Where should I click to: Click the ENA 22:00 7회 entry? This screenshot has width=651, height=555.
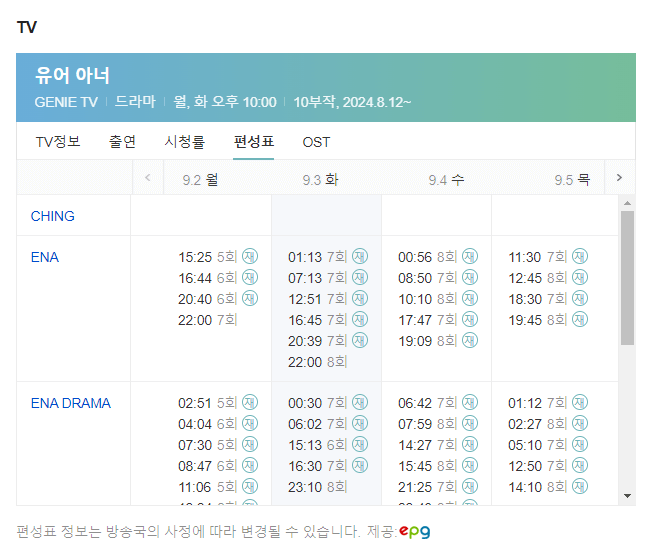pos(208,320)
